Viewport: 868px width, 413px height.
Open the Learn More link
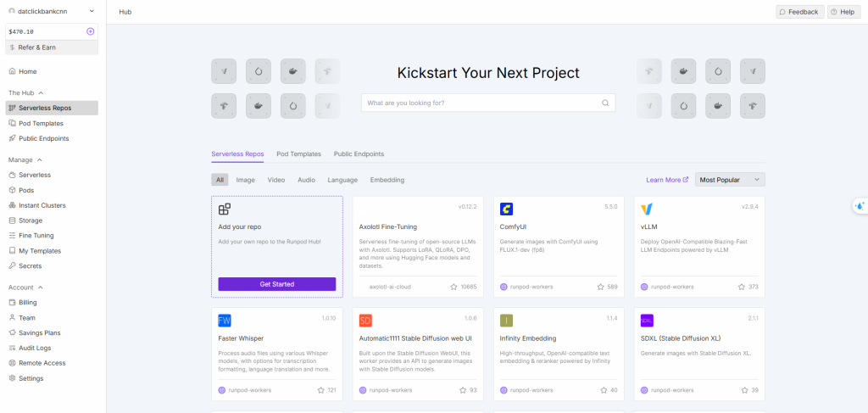click(x=667, y=180)
